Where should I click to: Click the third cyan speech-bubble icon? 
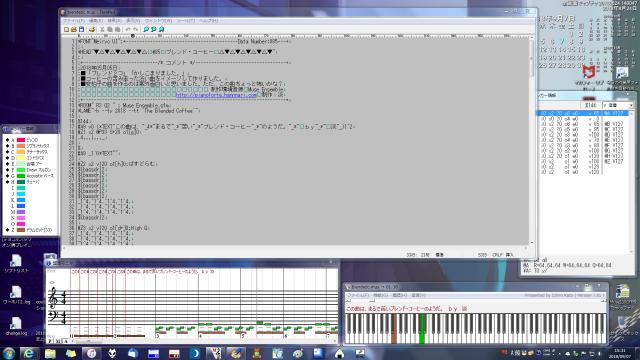click(161, 29)
